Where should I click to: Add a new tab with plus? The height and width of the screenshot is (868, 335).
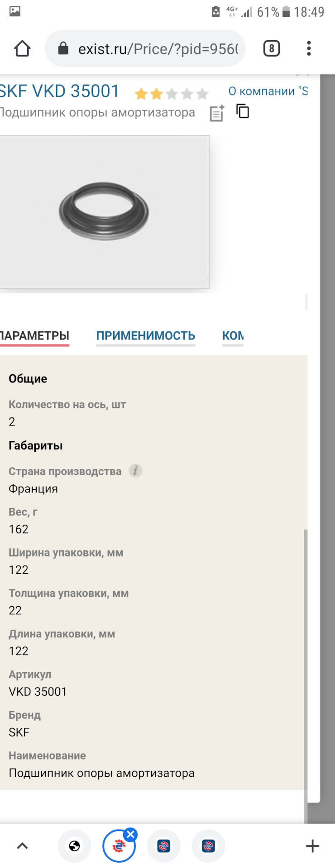tap(312, 846)
